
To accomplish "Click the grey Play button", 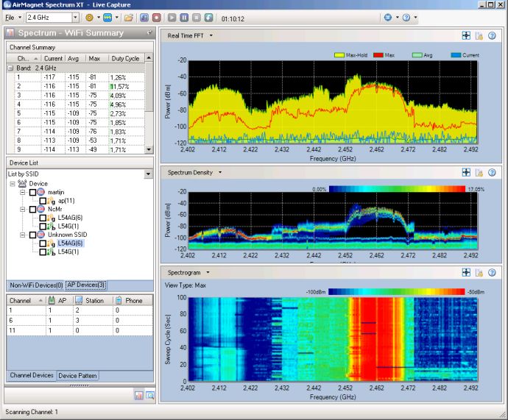I will tap(172, 18).
